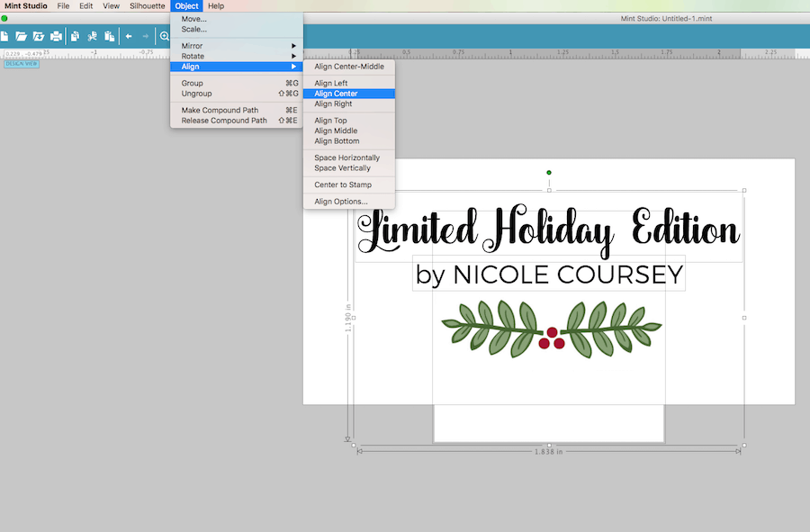Viewport: 810px width, 532px height.
Task: Expand the Mirror submenu arrow
Action: click(294, 46)
